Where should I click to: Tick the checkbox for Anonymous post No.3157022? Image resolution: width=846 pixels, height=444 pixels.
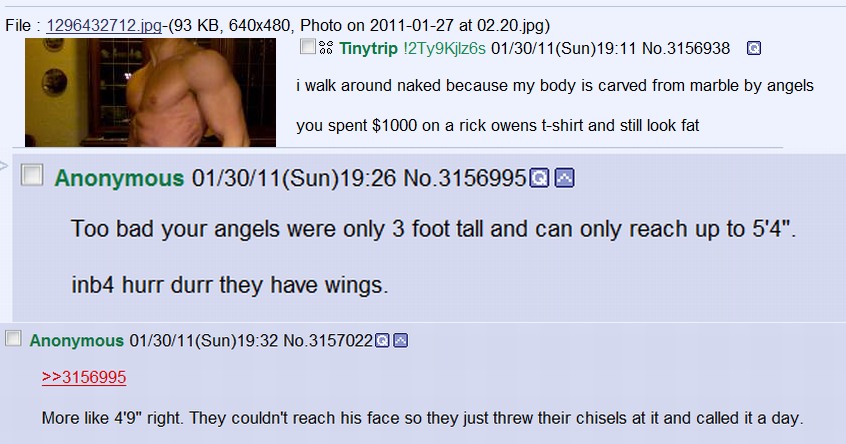pyautogui.click(x=13, y=338)
